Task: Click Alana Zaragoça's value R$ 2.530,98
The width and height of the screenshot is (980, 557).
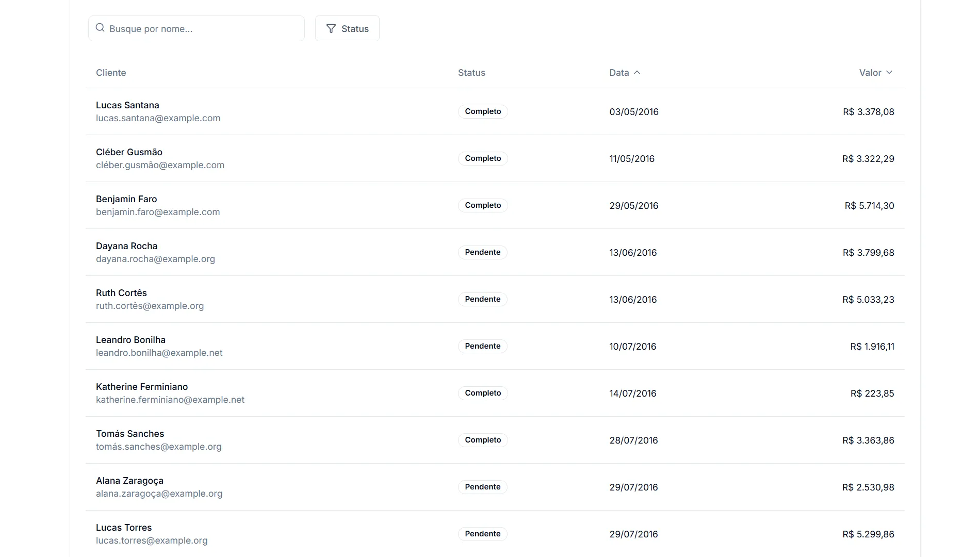Action: click(868, 487)
